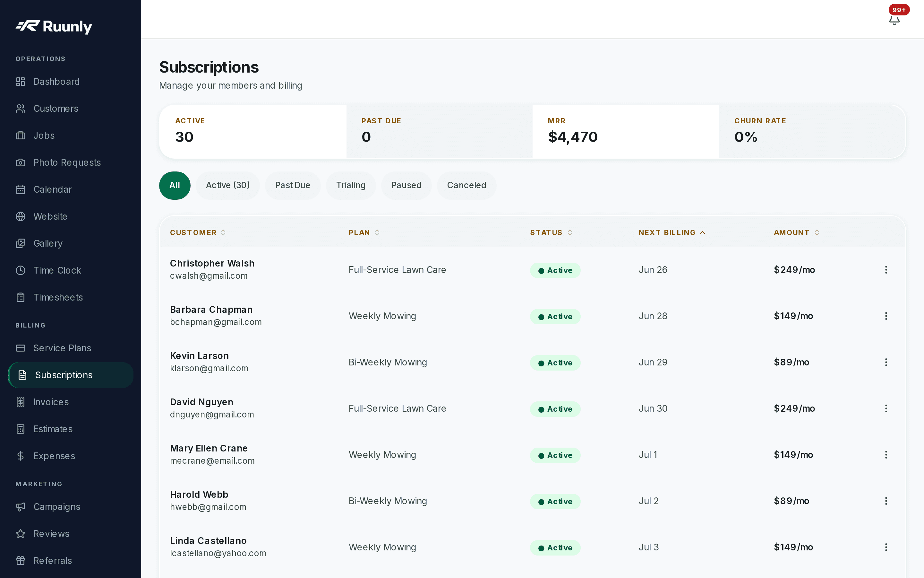
Task: Click the MRR stat card
Action: pos(625,132)
